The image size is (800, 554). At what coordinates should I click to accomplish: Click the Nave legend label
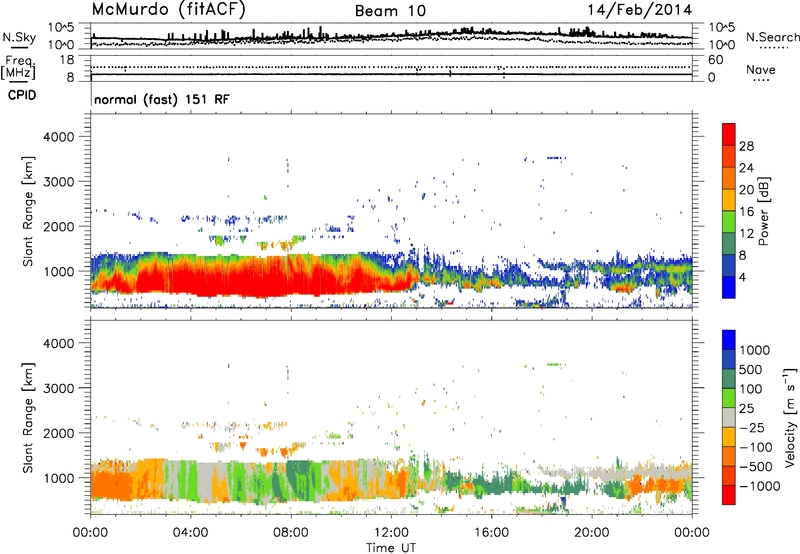761,69
